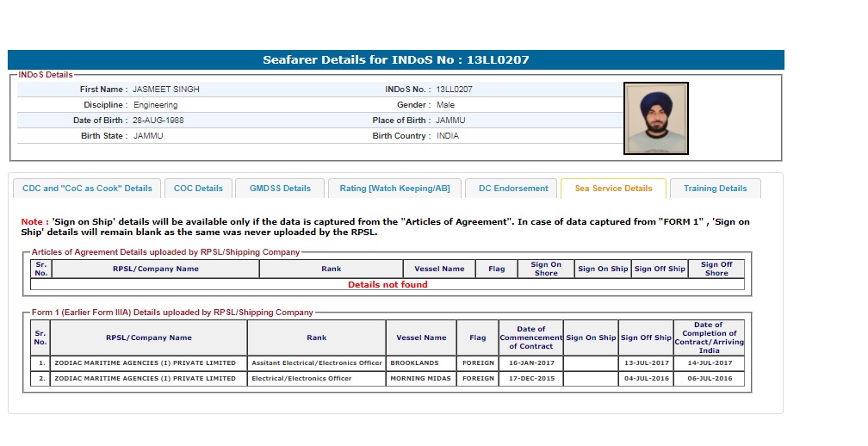Screen dimensions: 868x446
Task: Click the Seafarer Details page title bar
Action: pyautogui.click(x=396, y=60)
